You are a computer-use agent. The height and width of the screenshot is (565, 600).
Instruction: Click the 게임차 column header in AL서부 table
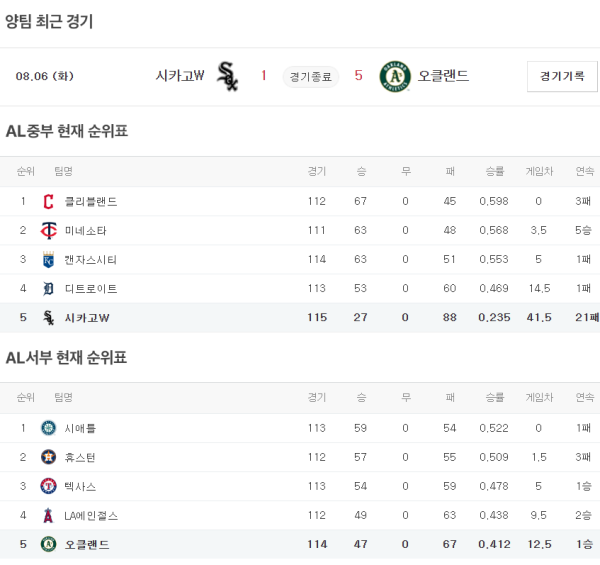540,397
